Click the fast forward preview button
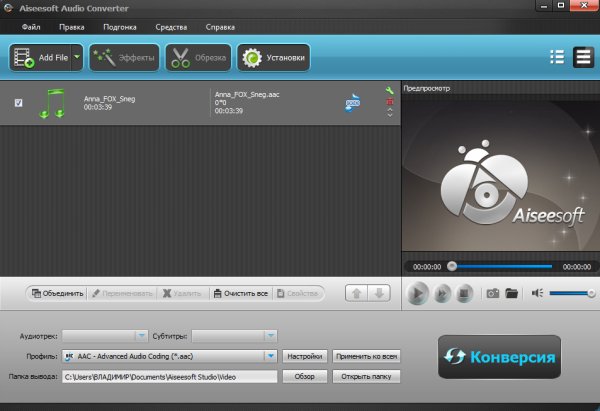This screenshot has height=411, width=600. click(442, 294)
